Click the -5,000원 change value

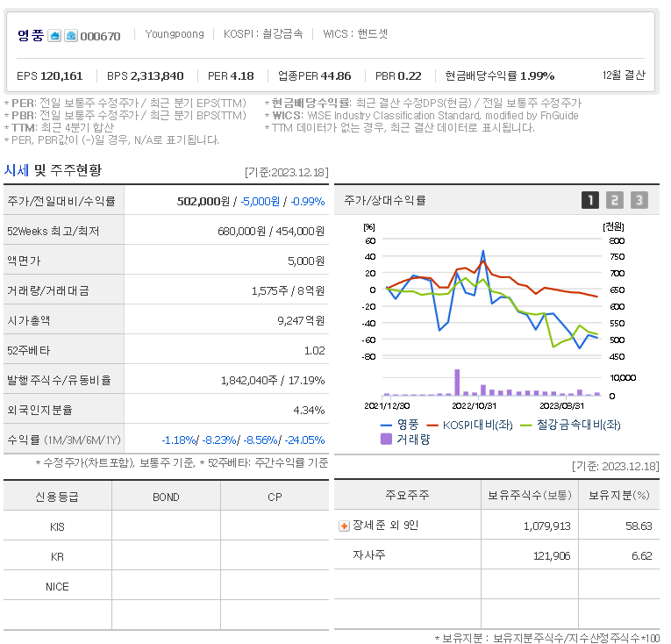tap(261, 201)
